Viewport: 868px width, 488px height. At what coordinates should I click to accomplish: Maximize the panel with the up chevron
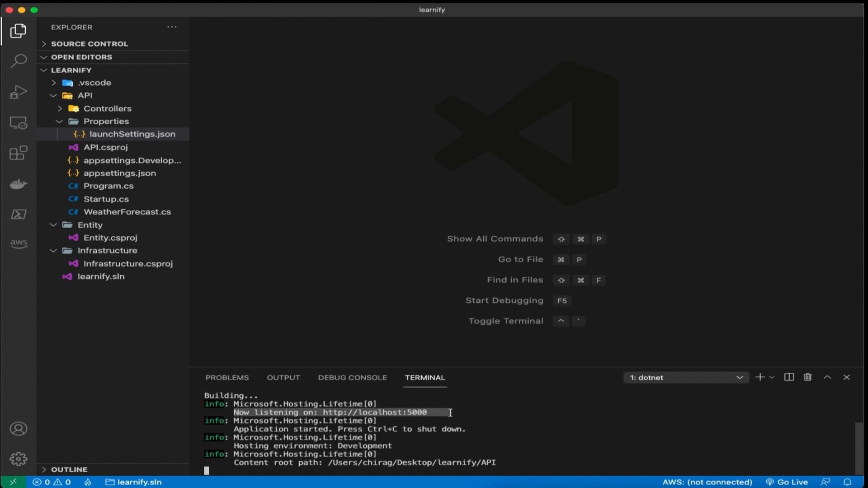[827, 377]
